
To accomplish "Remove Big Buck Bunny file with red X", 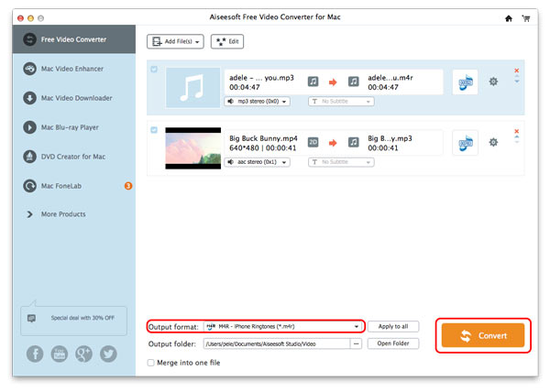I will [517, 131].
